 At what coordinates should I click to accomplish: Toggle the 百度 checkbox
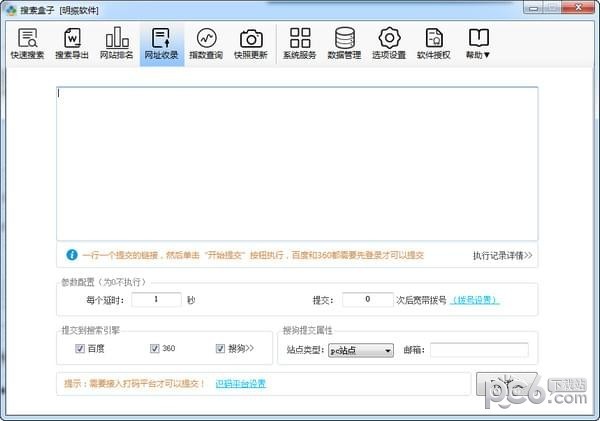click(80, 348)
